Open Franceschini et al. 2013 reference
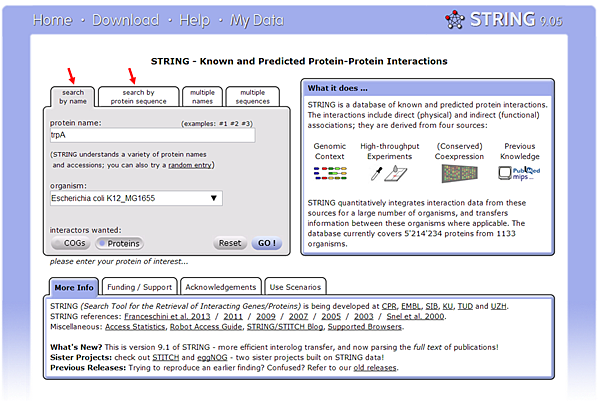The width and height of the screenshot is (600, 401). coord(167,317)
